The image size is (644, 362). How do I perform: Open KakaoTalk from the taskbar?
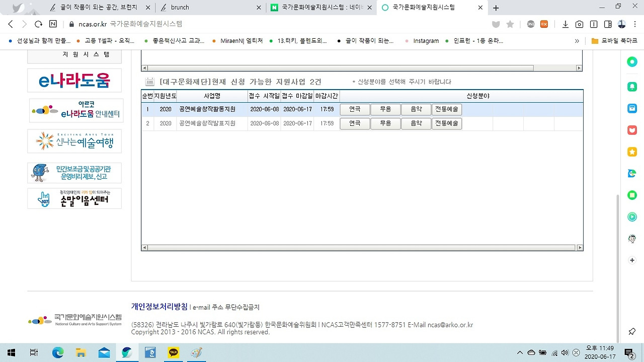(174, 352)
